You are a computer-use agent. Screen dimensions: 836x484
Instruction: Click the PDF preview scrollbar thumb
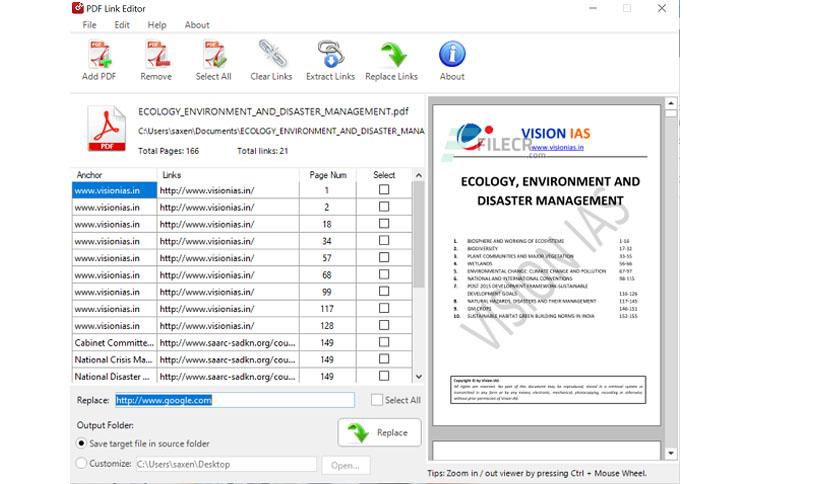671,114
